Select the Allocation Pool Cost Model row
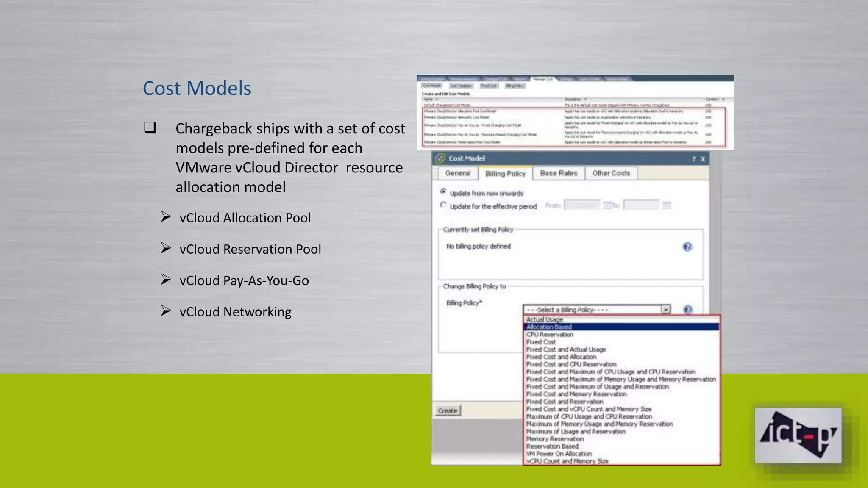The width and height of the screenshot is (868, 488). pyautogui.click(x=574, y=111)
